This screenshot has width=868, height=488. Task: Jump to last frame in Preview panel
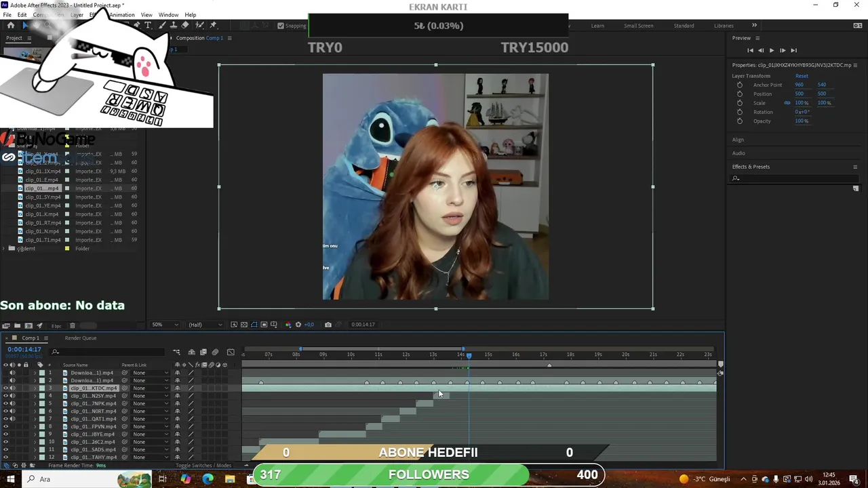[793, 50]
